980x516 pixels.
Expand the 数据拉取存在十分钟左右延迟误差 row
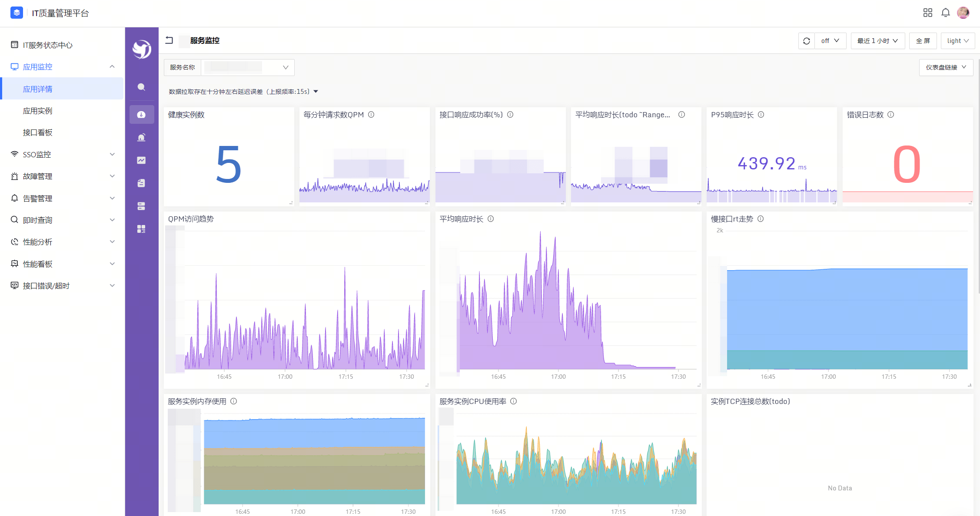click(x=243, y=92)
